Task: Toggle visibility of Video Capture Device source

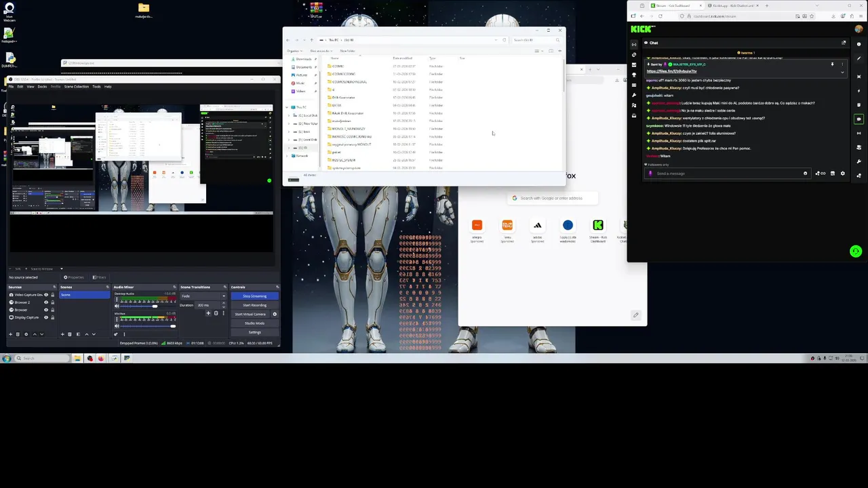Action: (x=46, y=295)
